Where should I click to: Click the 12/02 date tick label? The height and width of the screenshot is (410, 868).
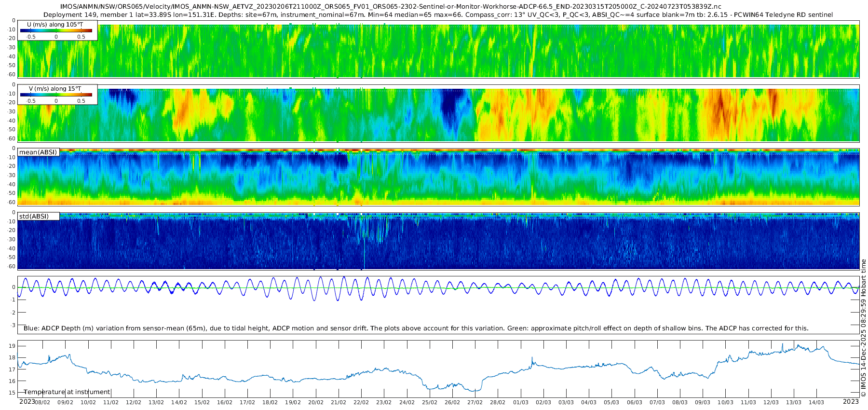point(134,402)
